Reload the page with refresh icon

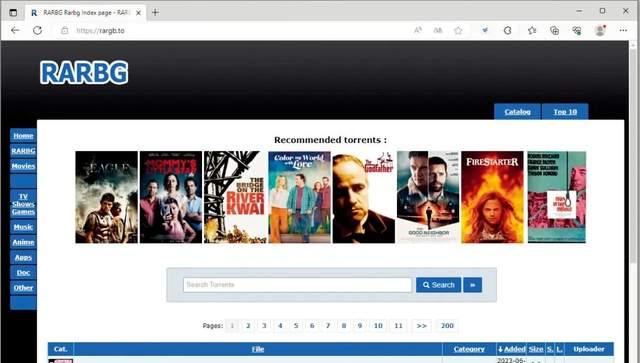pos(38,30)
